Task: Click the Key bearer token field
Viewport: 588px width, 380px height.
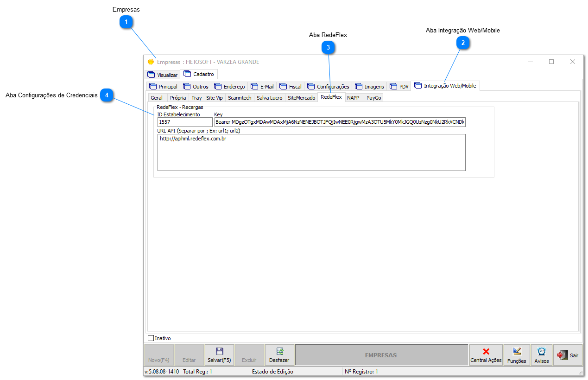Action: pyautogui.click(x=340, y=122)
